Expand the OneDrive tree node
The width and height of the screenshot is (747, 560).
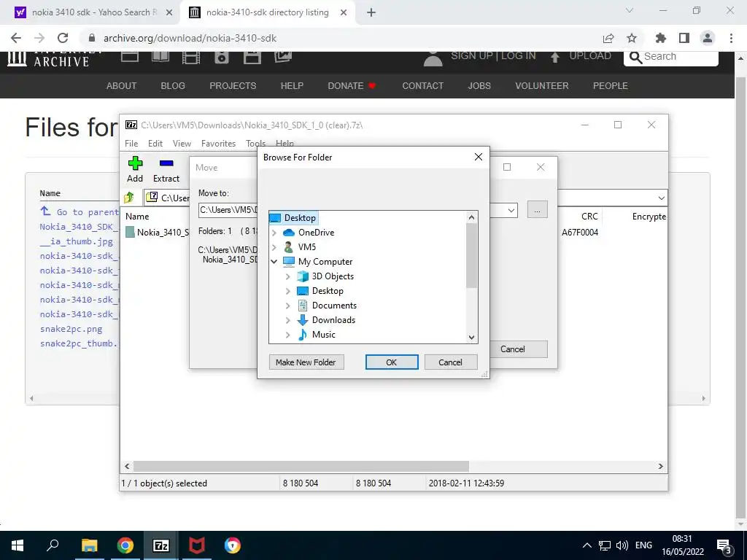click(x=274, y=233)
